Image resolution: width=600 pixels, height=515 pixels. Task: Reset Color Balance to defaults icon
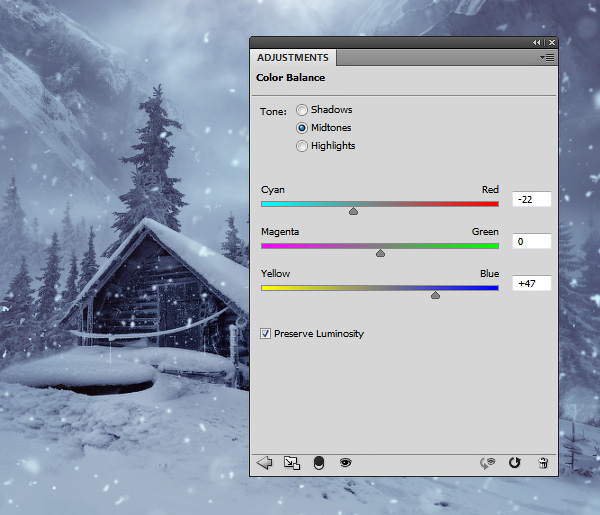(515, 463)
